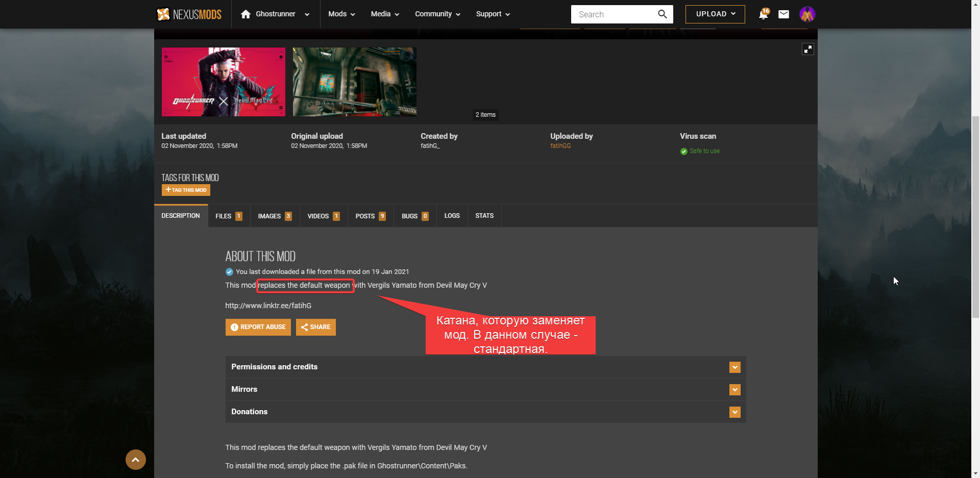The height and width of the screenshot is (478, 980).
Task: Click the Tag This Mod button
Action: click(x=186, y=190)
